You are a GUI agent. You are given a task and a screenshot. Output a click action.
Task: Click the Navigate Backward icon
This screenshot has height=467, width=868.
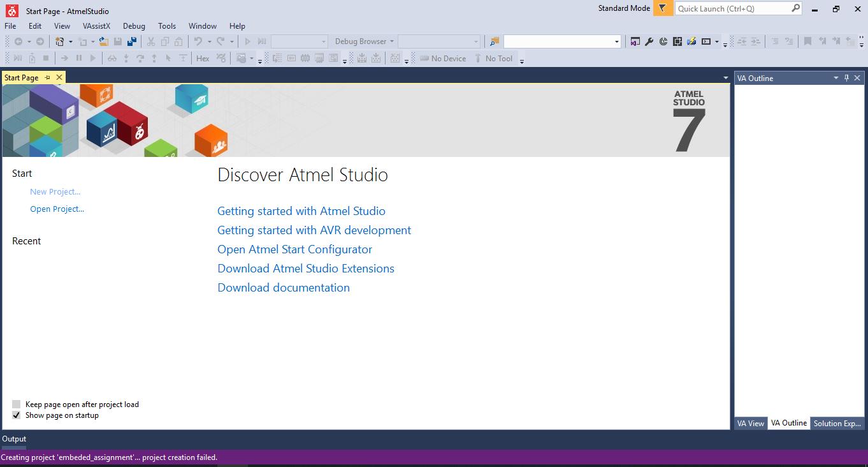click(18, 41)
